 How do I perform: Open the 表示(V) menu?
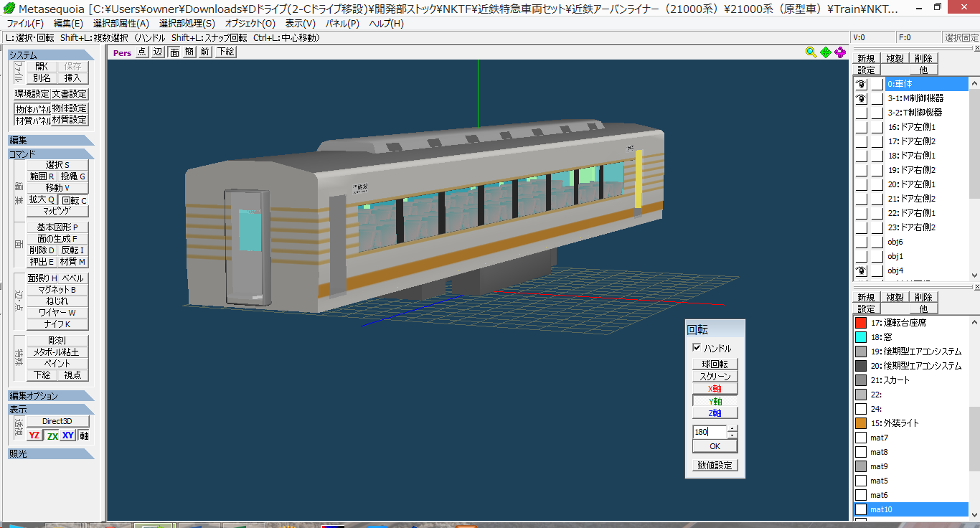pyautogui.click(x=300, y=24)
